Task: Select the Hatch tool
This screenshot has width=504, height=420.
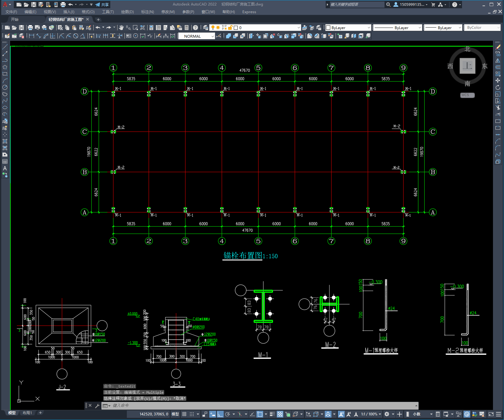Action: coord(5,141)
